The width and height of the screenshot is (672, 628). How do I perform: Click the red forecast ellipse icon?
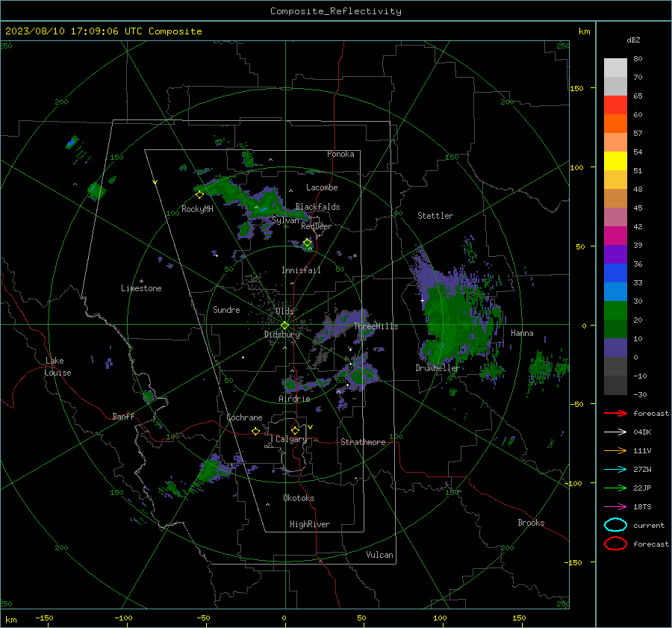[615, 544]
